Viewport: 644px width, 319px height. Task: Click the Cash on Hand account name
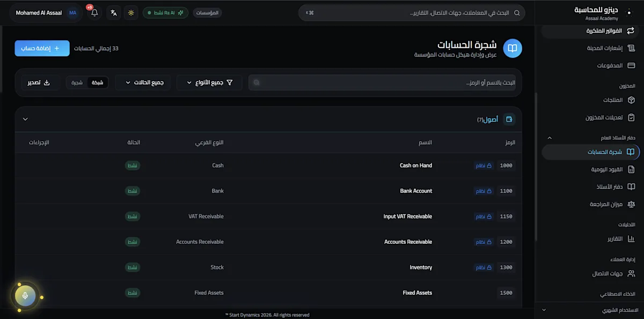pos(416,165)
